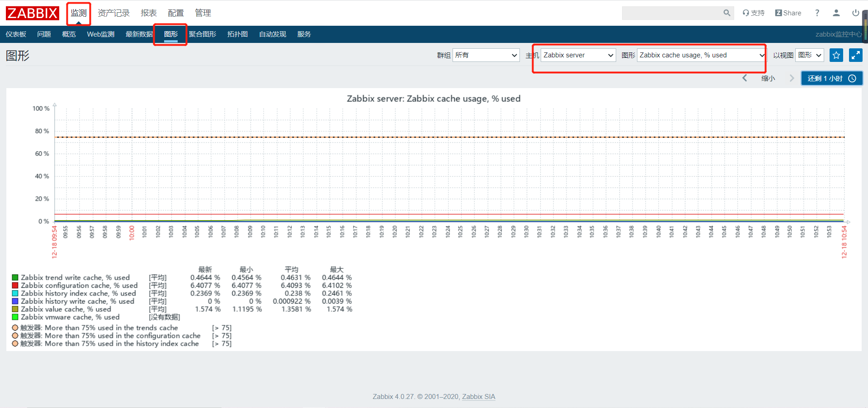The image size is (868, 408).
Task: Go to the next time period arrow
Action: pos(792,78)
